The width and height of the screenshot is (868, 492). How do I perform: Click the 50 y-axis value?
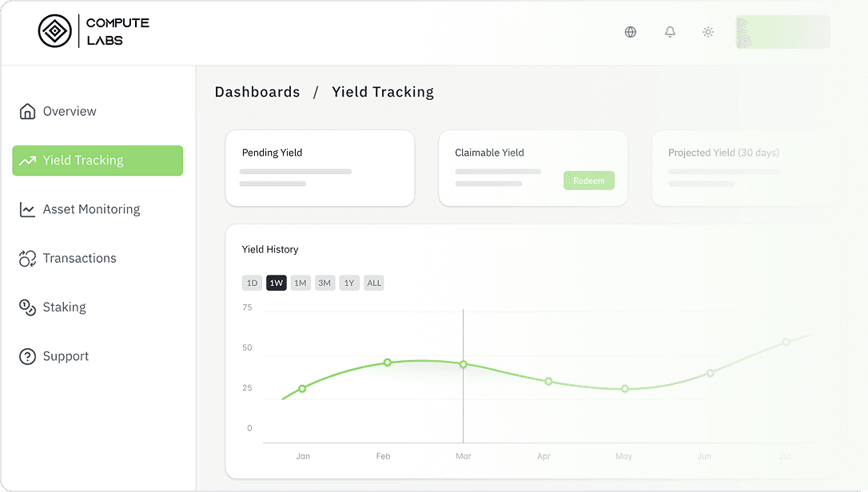[247, 347]
